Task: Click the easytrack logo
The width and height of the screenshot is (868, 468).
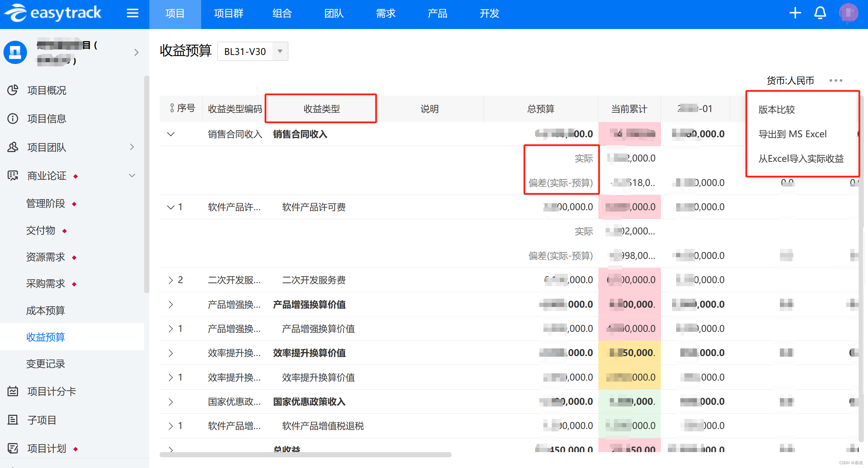Action: pyautogui.click(x=53, y=13)
